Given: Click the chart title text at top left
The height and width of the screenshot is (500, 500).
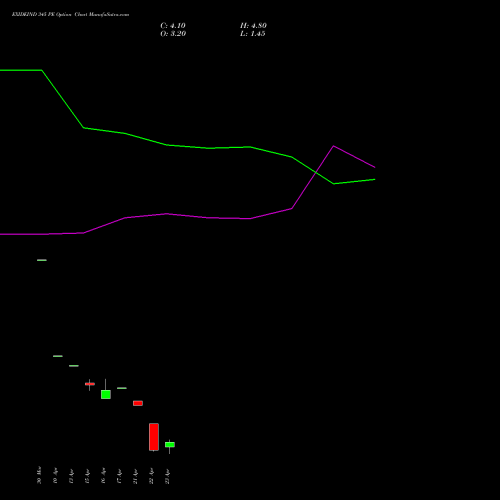Looking at the screenshot, I should coord(70,15).
